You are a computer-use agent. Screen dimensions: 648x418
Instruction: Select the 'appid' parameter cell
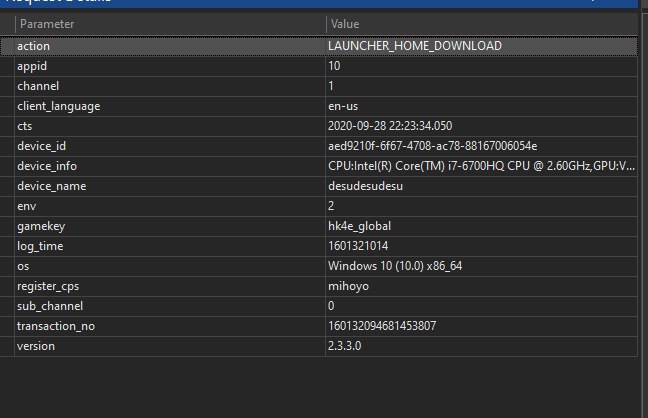point(170,66)
